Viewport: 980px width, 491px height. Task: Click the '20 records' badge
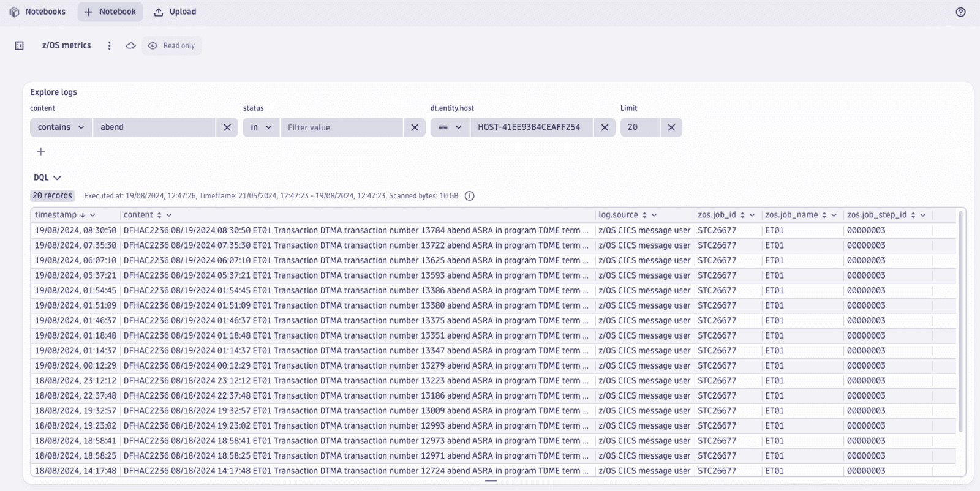point(52,195)
